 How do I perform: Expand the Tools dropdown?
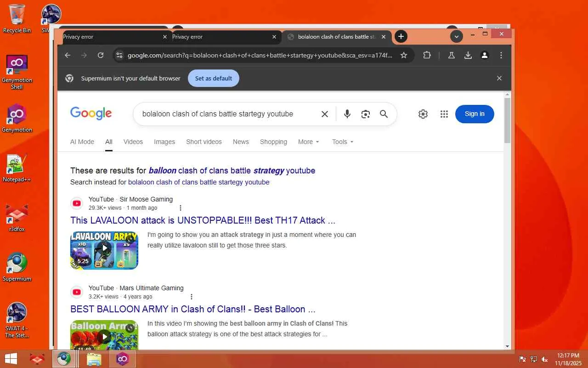click(x=343, y=142)
